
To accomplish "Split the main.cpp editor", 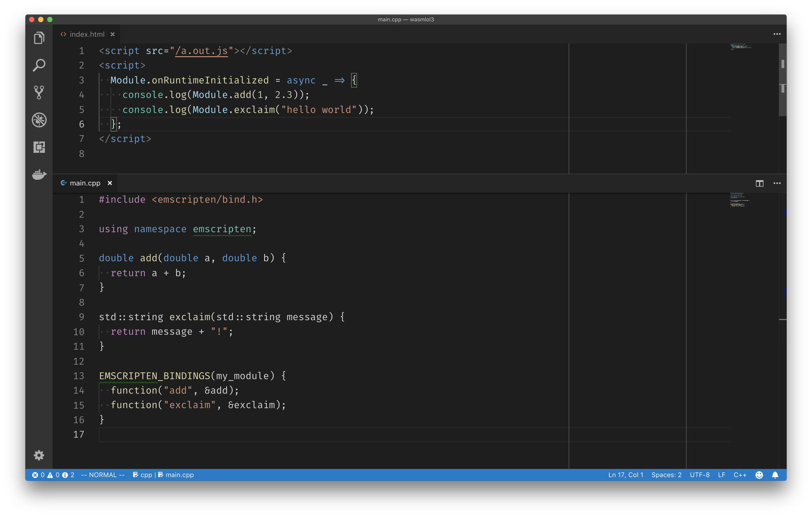I will click(759, 183).
